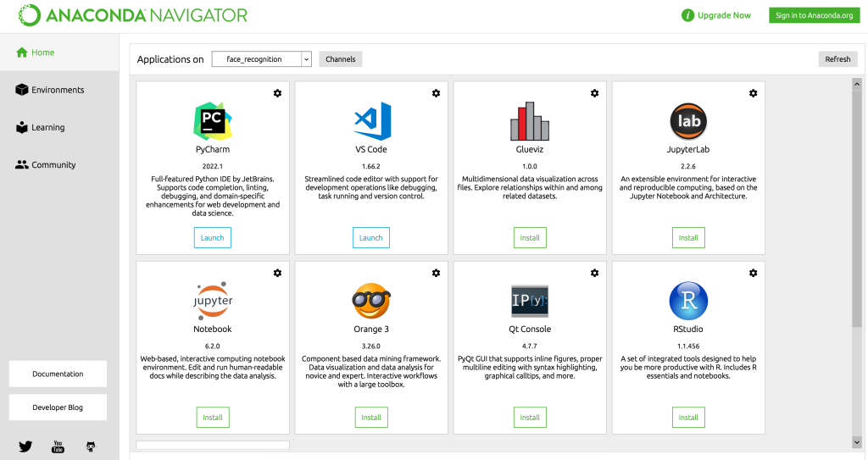The image size is (868, 460).
Task: Launch VS Code
Action: pos(371,238)
